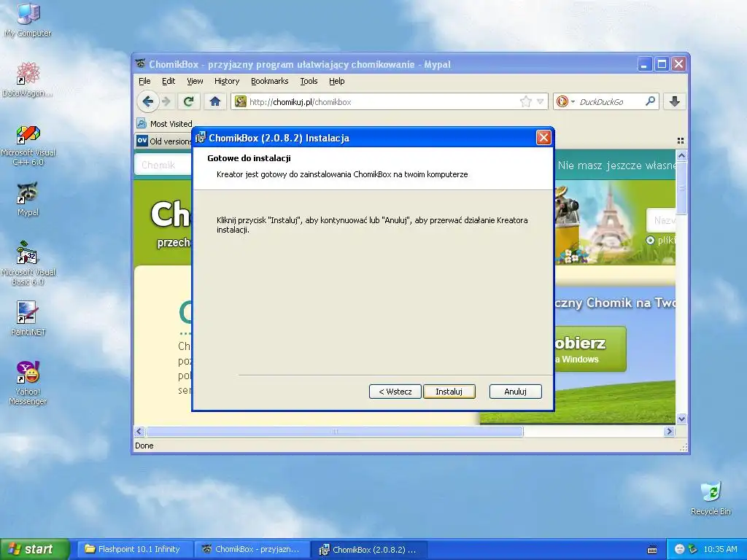Open the Edit menu
Viewport: 747px width, 560px height.
169,81
